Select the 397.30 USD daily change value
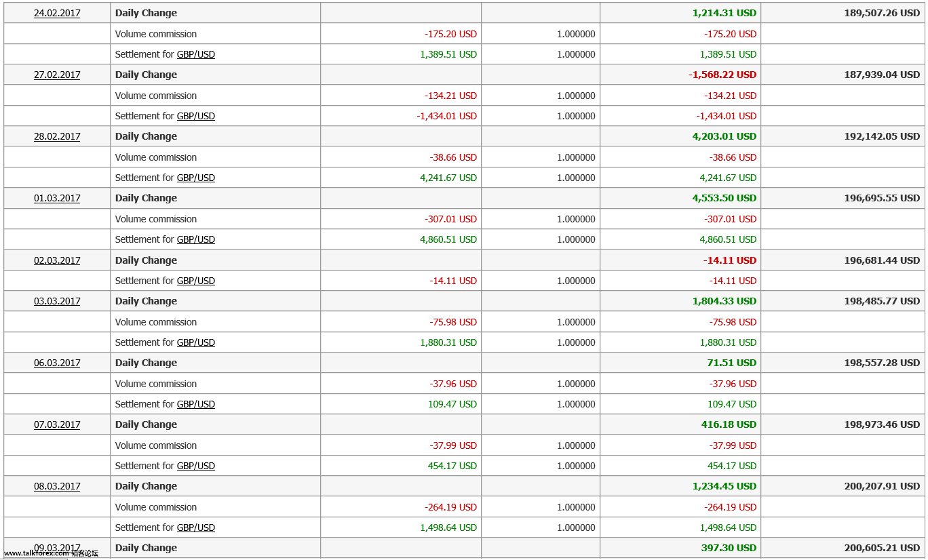This screenshot has width=928, height=560. coord(729,548)
